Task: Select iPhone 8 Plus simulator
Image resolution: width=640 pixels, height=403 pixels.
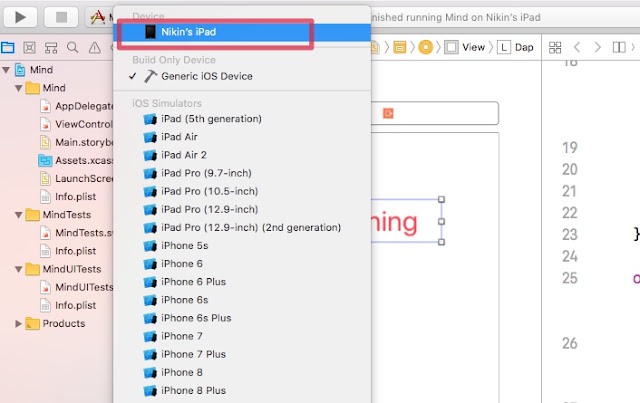Action: pos(242,390)
